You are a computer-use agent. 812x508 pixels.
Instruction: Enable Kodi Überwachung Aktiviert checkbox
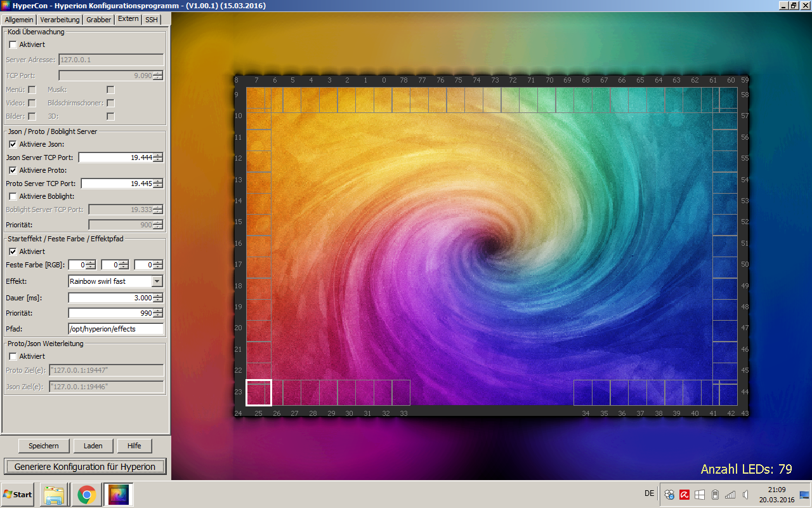click(13, 45)
